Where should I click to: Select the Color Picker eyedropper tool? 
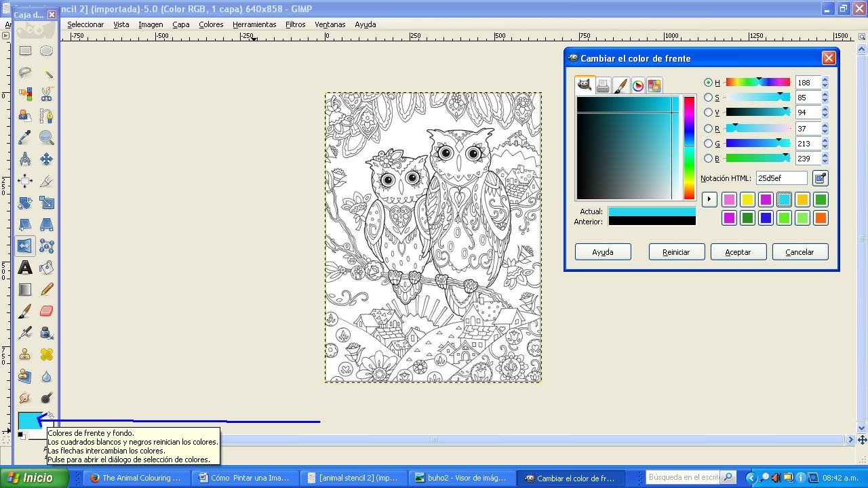(25, 138)
